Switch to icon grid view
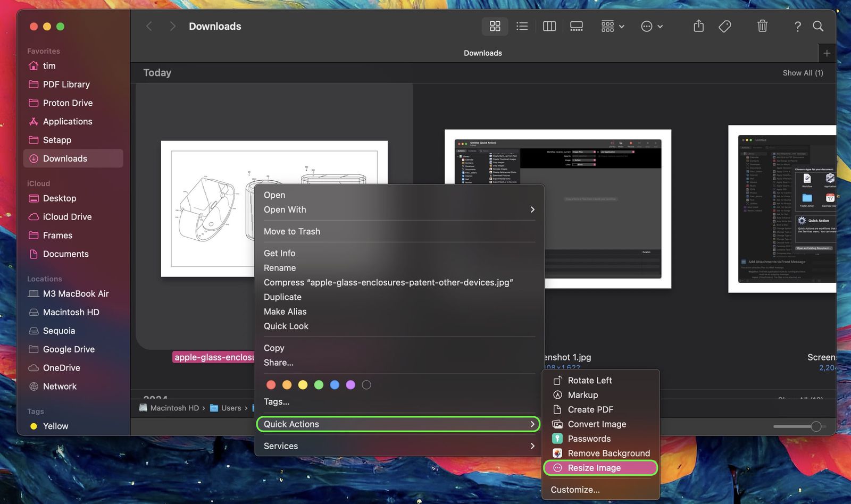This screenshot has width=851, height=504. pos(495,26)
